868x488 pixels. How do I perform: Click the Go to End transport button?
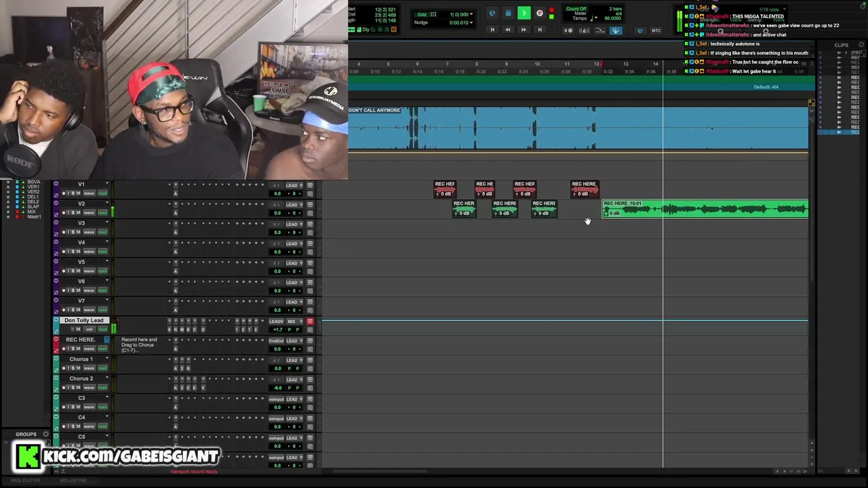540,30
